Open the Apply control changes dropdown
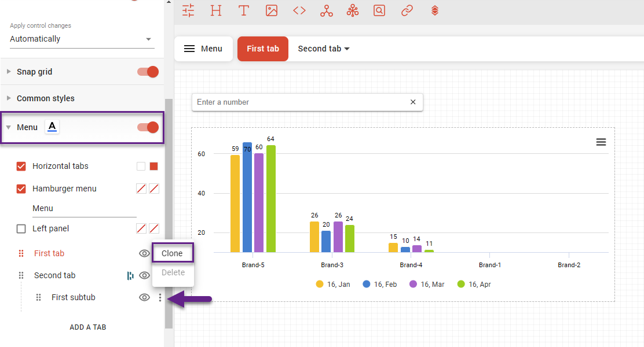This screenshot has width=644, height=347. click(82, 39)
